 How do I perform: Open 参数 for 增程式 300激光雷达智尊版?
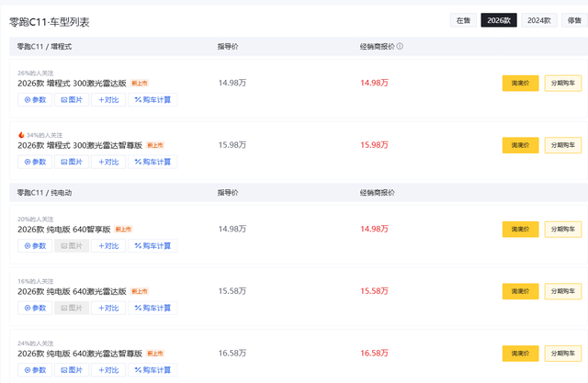pos(35,162)
